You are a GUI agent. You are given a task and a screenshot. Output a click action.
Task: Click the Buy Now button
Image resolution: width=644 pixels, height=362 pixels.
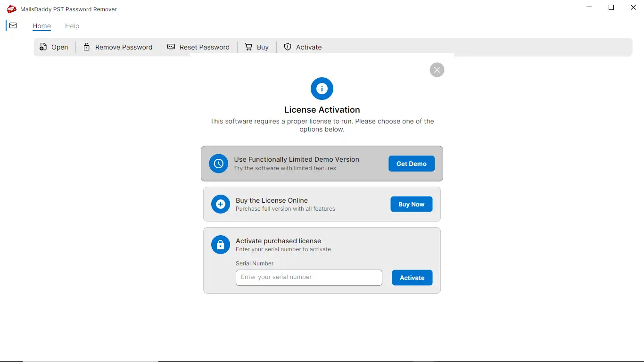(x=412, y=204)
